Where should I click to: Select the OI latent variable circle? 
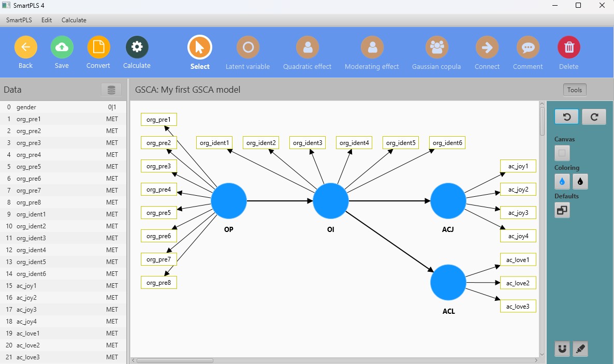(x=331, y=201)
